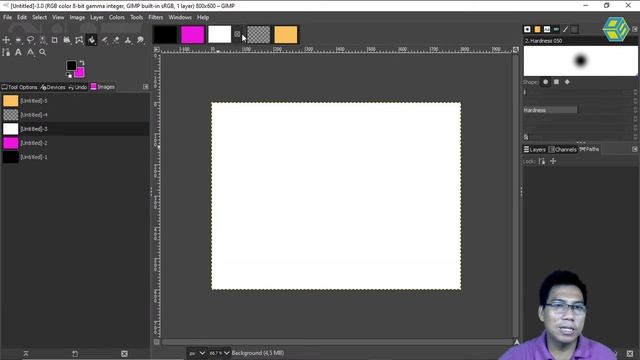640x360 pixels.
Task: Select [Untitled]-2 magenta image in list
Action: 75,143
